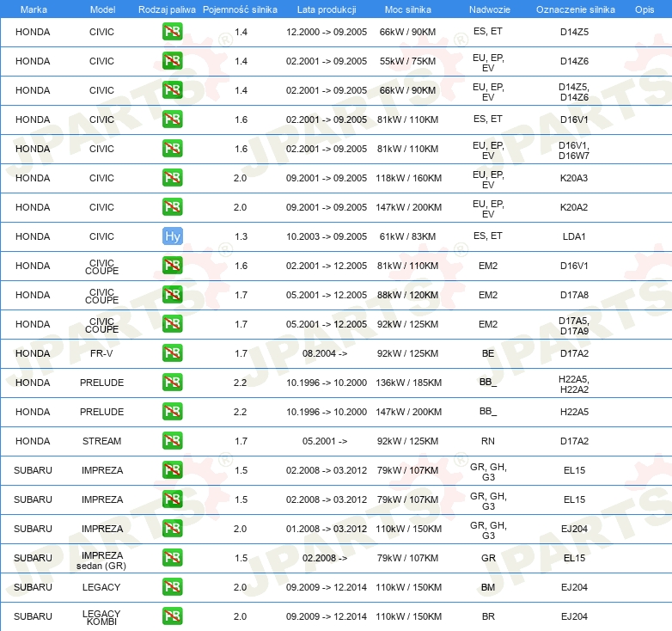This screenshot has height=631, width=672.
Task: Click the LEGACY KOMBI model cell
Action: [101, 617]
